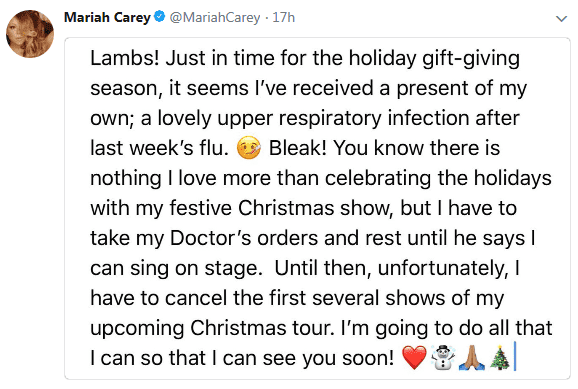Expand the tweet options chevron
Image resolution: width=578 pixels, height=389 pixels.
point(561,18)
